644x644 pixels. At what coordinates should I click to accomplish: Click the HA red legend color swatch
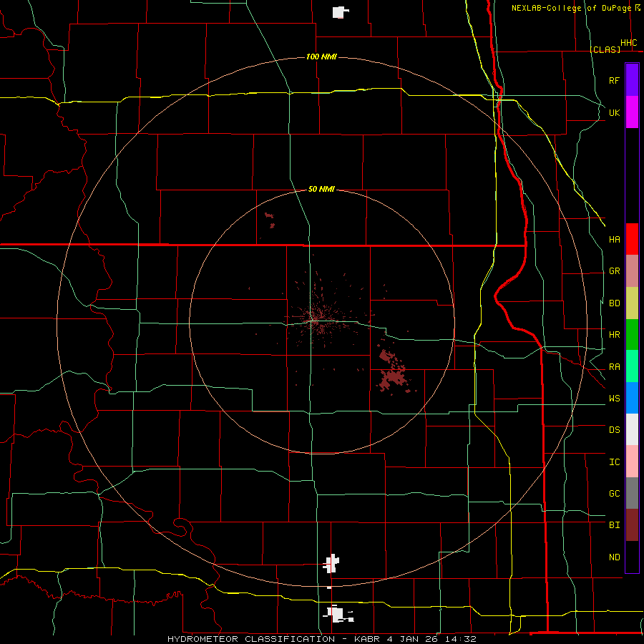tap(632, 239)
